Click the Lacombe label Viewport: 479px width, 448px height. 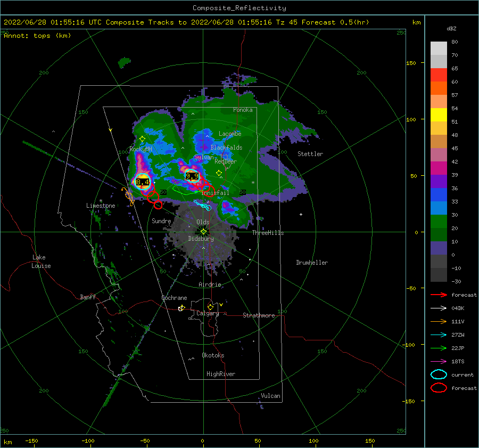coord(230,134)
